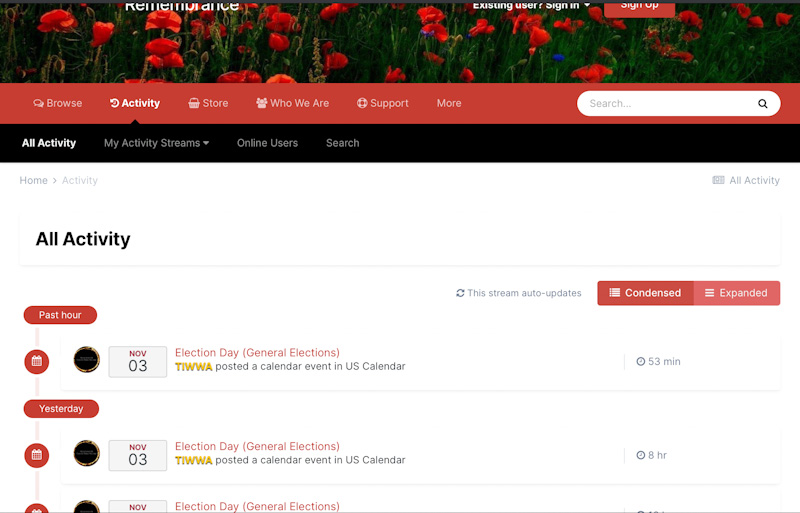800x513 pixels.
Task: Select the All Activity tab in the black bar
Action: click(x=49, y=143)
